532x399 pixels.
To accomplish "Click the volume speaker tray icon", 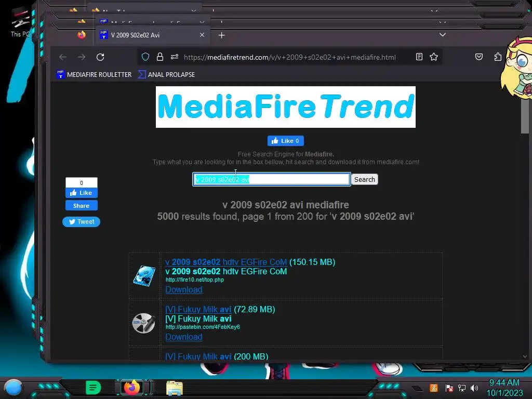I will (x=474, y=388).
